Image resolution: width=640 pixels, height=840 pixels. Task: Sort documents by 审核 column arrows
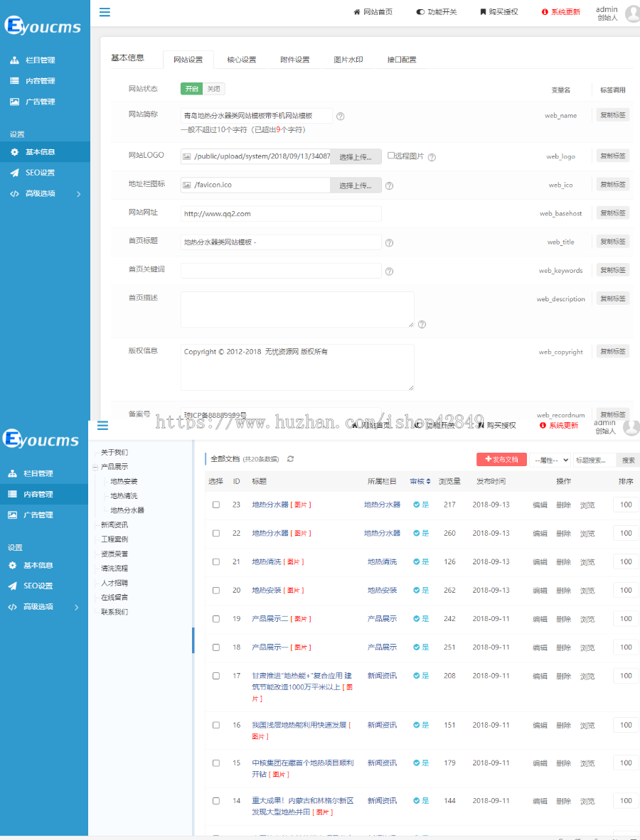click(428, 482)
